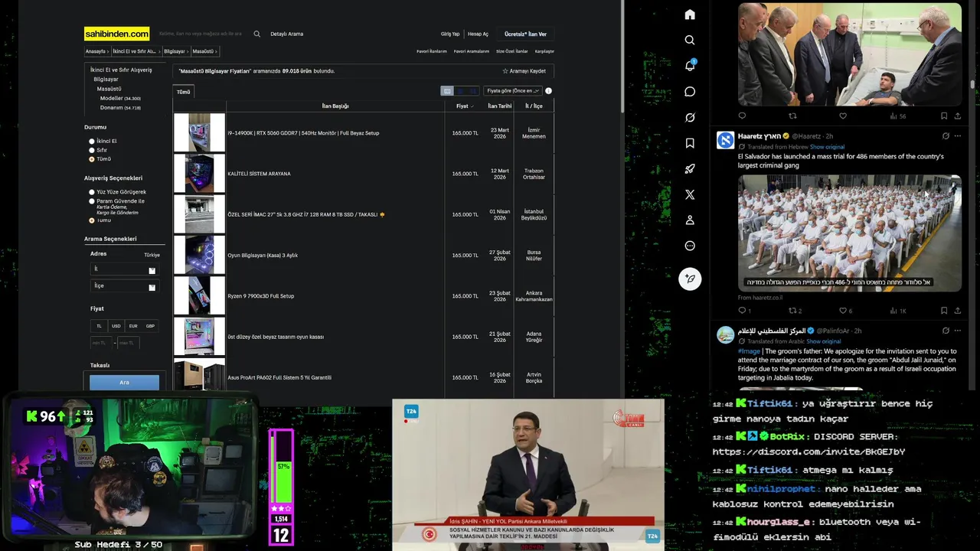Screen dimensions: 980x551
Task: Click the min TL price field
Action: pyautogui.click(x=102, y=343)
